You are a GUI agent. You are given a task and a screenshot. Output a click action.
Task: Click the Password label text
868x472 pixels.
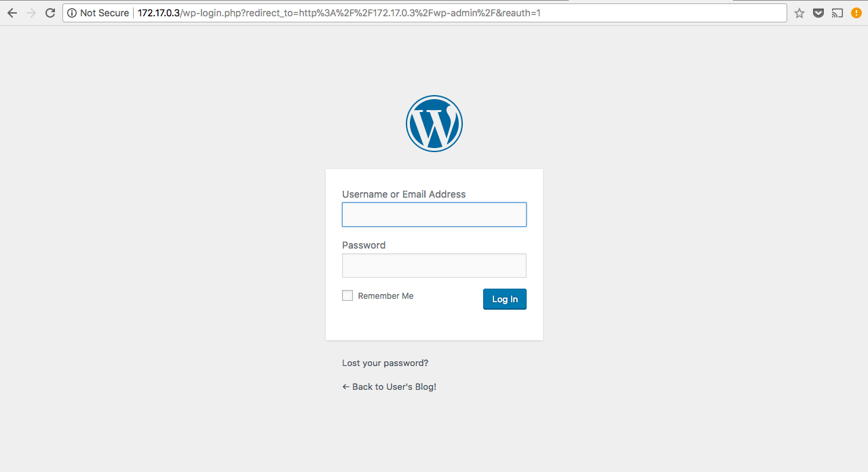tap(364, 245)
